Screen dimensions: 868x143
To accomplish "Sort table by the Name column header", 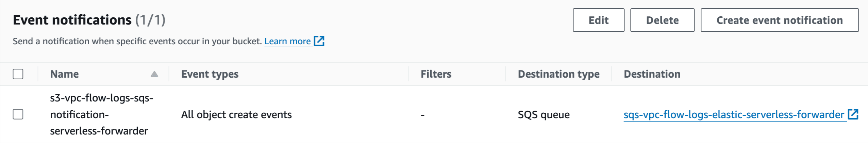I will 64,74.
